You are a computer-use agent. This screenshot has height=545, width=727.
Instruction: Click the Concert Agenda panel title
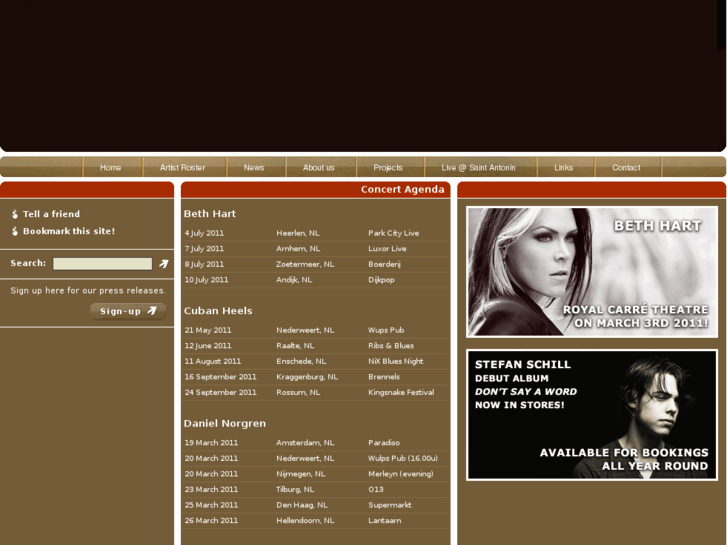(402, 189)
